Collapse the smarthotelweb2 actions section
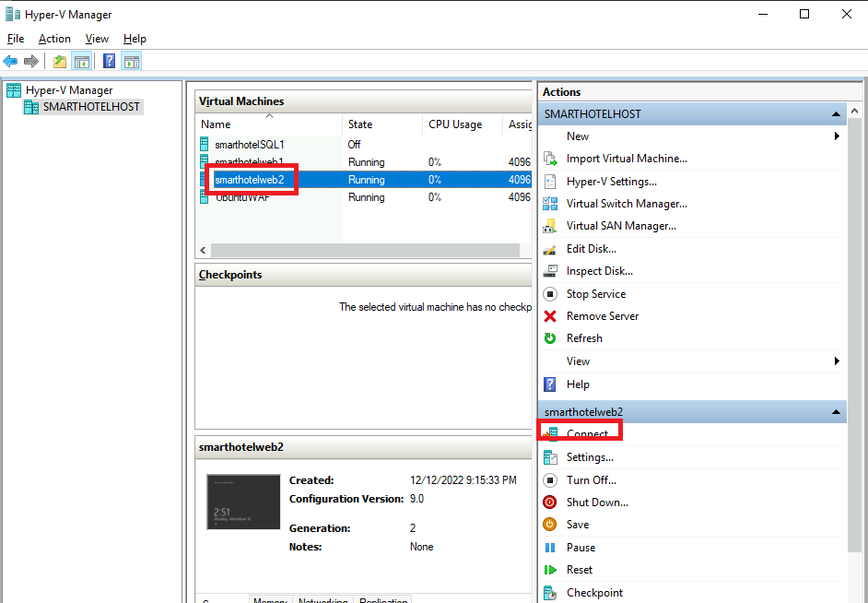868x603 pixels. tap(836, 412)
